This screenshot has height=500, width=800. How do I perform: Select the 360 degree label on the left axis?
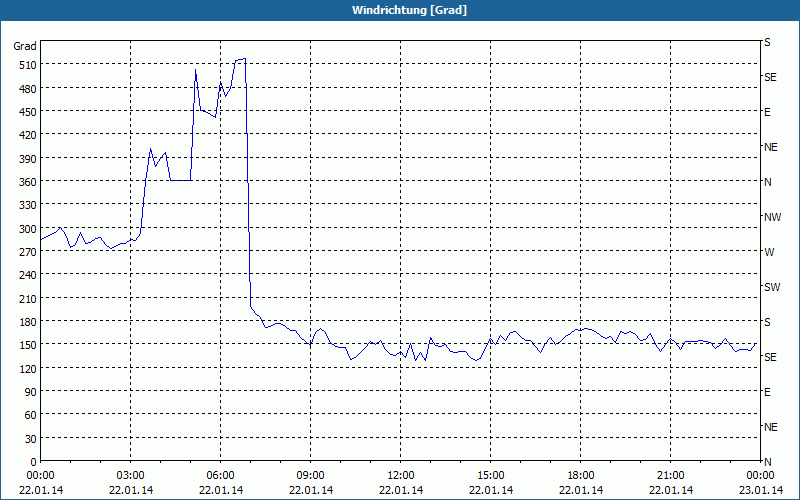click(28, 182)
